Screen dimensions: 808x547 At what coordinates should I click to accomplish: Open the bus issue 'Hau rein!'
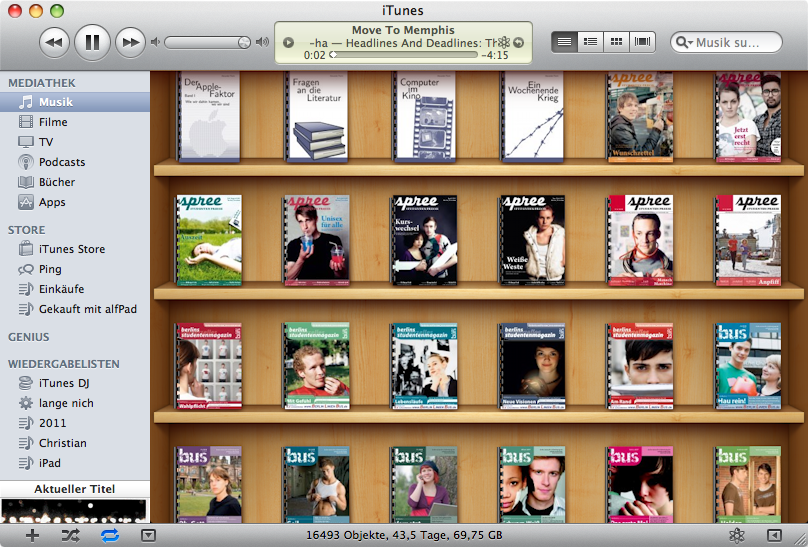747,366
